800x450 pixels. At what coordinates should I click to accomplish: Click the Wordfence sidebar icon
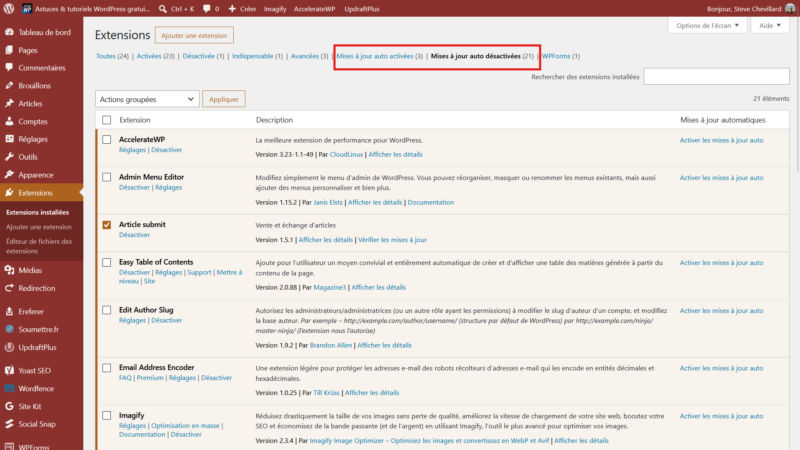point(9,388)
